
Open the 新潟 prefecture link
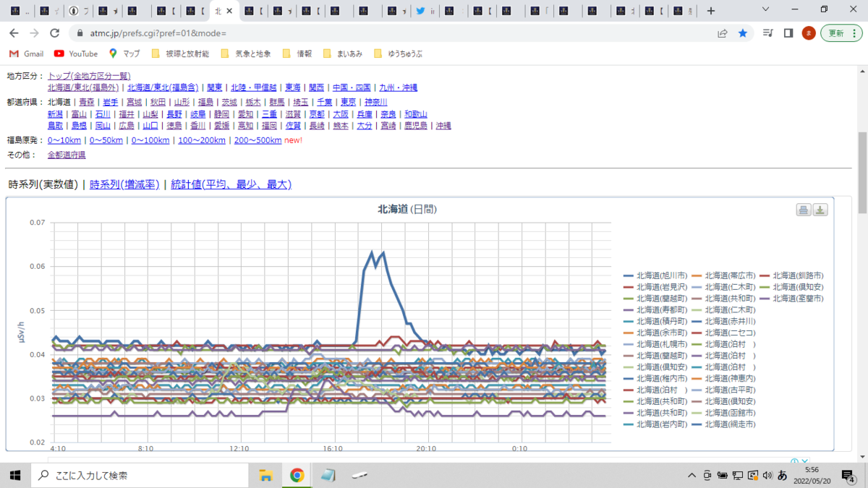[x=56, y=114]
